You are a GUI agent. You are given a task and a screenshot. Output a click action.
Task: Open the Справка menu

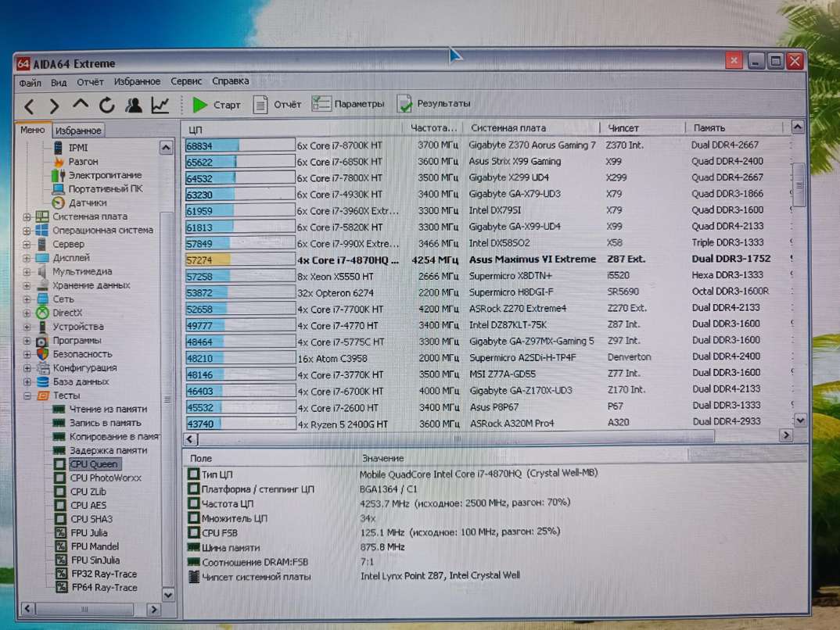click(x=231, y=81)
